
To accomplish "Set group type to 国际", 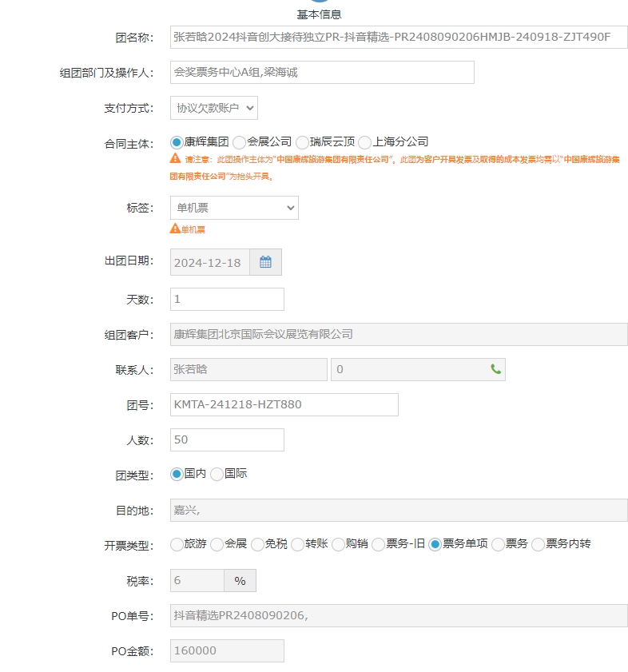I will pyautogui.click(x=217, y=474).
